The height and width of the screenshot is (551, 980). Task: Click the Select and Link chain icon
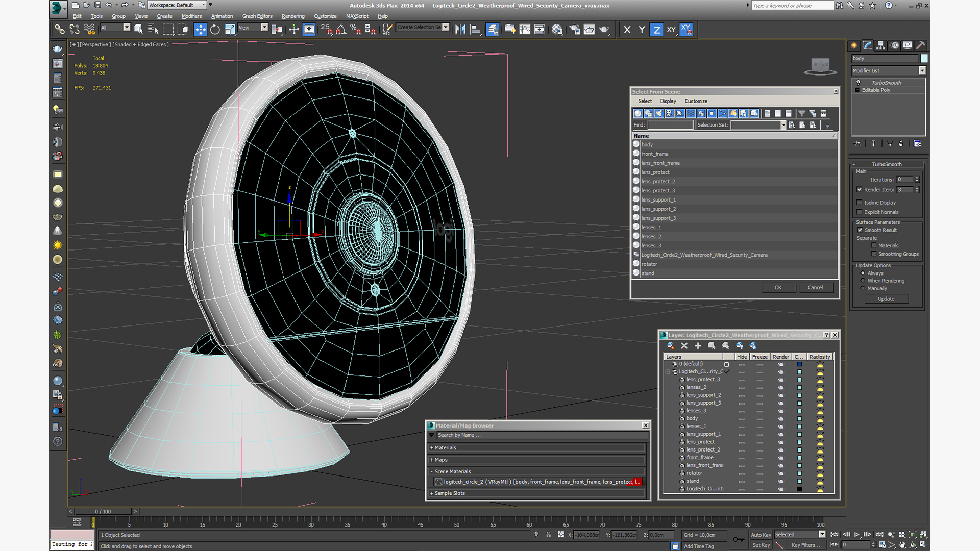click(x=60, y=30)
